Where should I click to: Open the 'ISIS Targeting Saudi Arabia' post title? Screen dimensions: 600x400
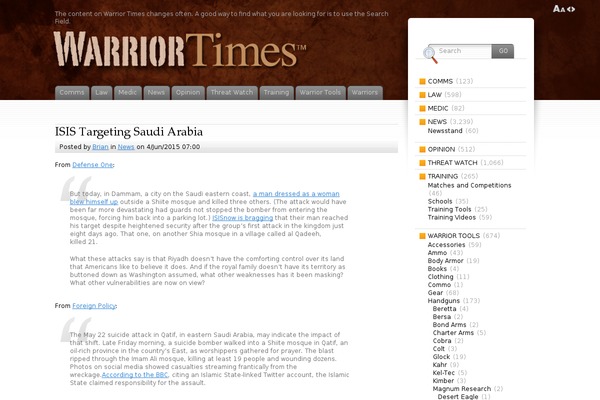pos(129,132)
